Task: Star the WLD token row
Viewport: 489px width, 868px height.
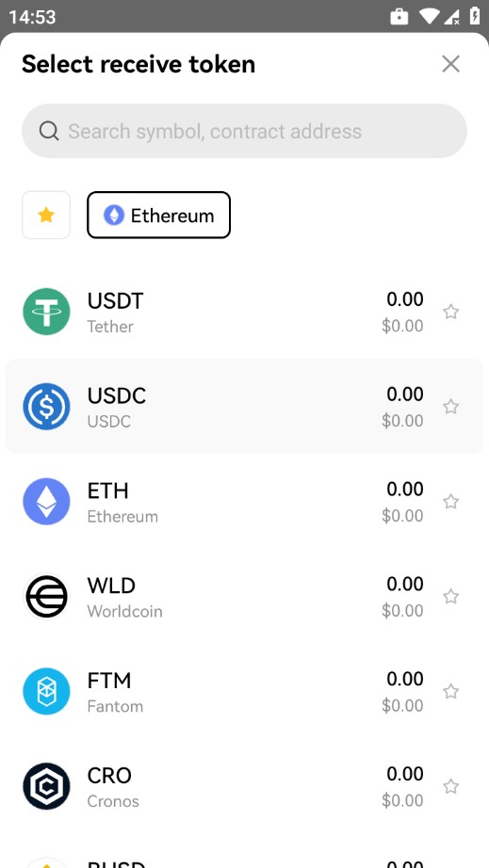Action: click(450, 597)
